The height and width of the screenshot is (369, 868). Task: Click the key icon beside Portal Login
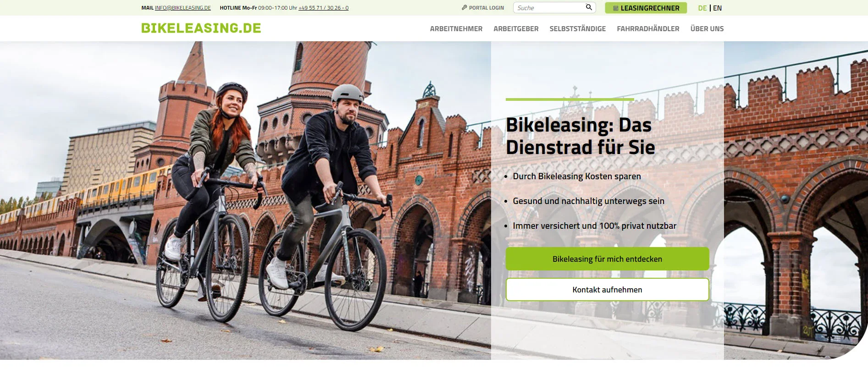point(464,8)
